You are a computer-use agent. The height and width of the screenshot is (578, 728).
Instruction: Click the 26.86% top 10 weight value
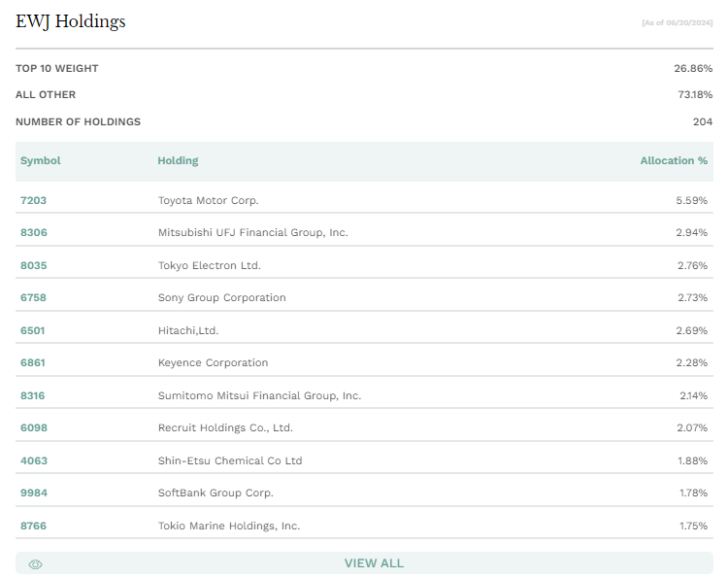pyautogui.click(x=693, y=68)
